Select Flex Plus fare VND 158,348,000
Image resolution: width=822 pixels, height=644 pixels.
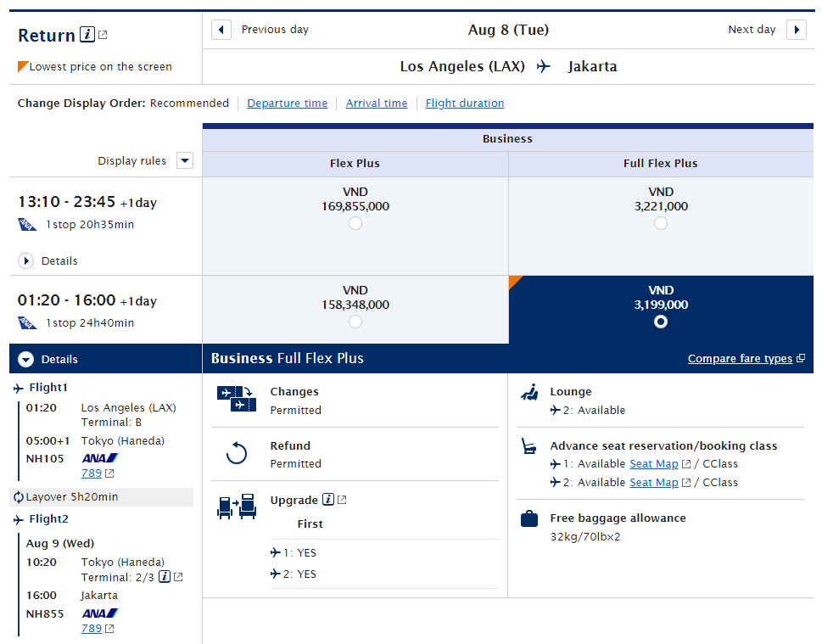(x=355, y=322)
